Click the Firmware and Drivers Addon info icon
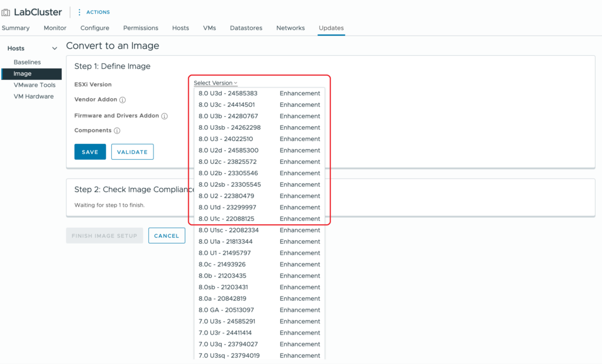The image size is (602, 364). pos(165,116)
